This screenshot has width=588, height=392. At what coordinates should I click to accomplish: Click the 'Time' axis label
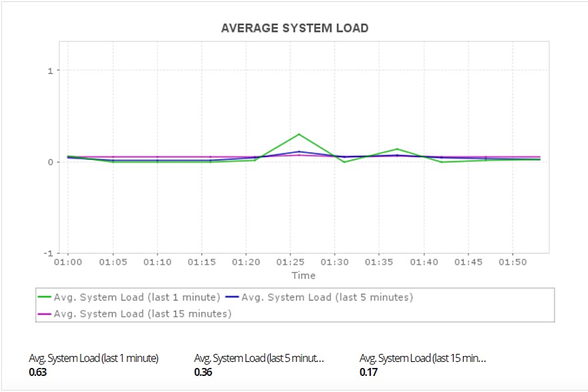coord(304,275)
